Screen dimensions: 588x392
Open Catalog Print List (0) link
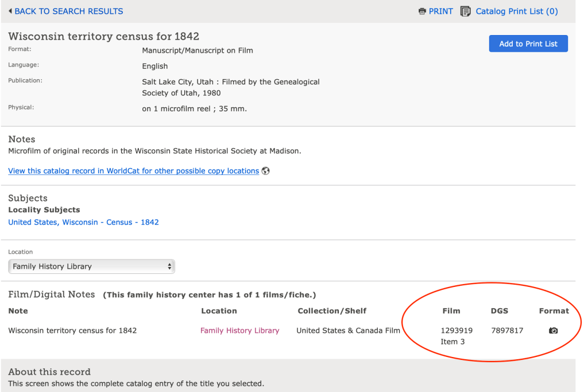[516, 11]
